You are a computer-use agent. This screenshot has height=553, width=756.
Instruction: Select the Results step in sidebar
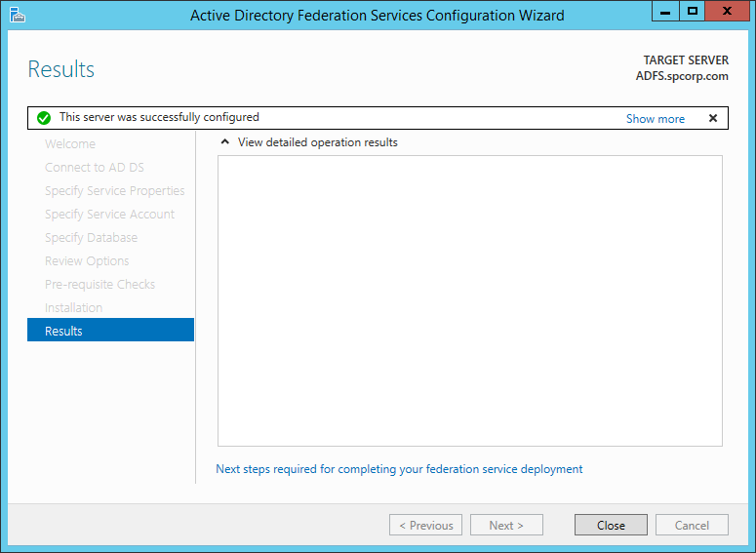(110, 331)
